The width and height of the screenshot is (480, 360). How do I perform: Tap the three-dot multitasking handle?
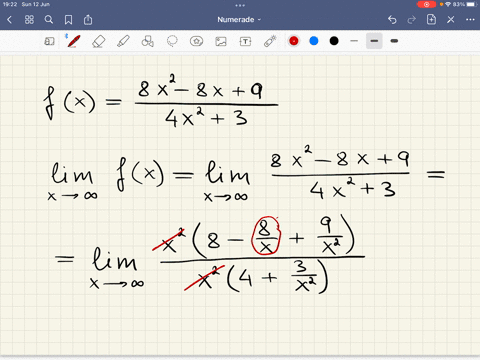coord(240,5)
